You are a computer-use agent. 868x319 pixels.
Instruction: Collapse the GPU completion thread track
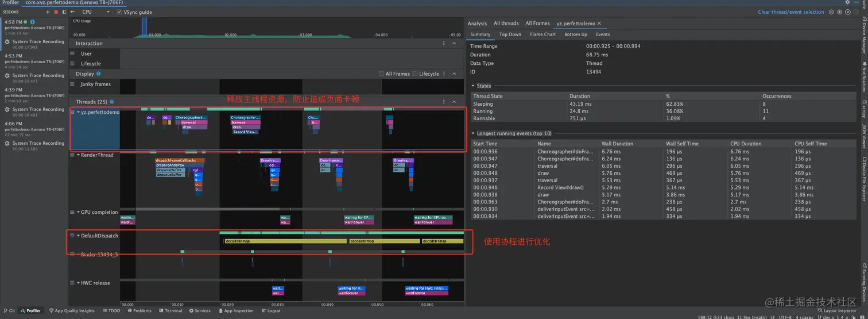(79, 212)
